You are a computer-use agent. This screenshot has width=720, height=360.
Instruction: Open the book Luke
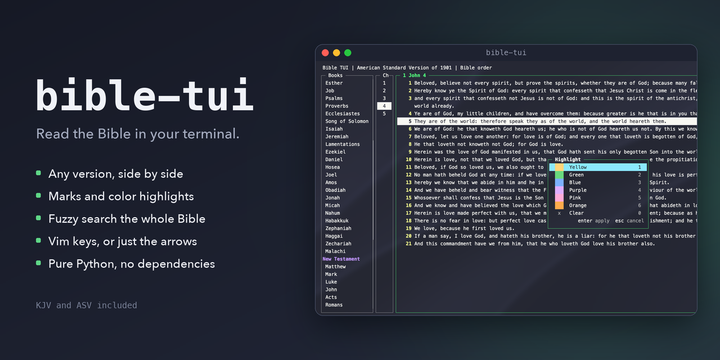click(331, 282)
